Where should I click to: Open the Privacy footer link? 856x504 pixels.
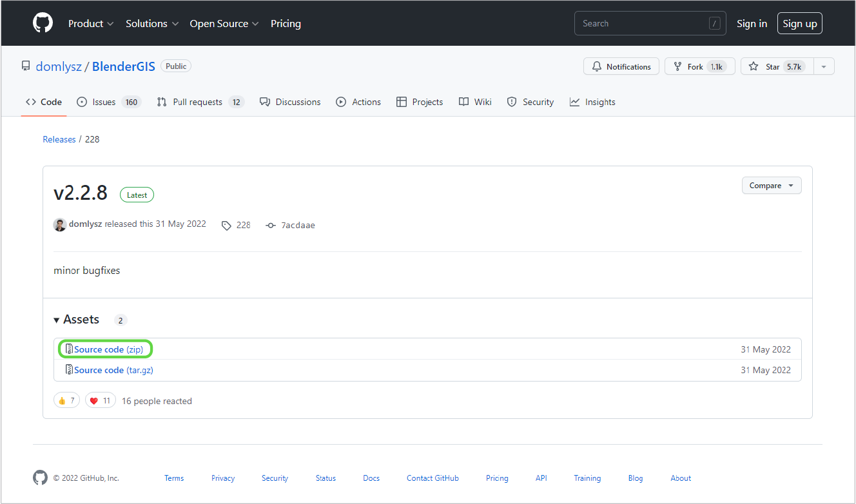coord(223,478)
